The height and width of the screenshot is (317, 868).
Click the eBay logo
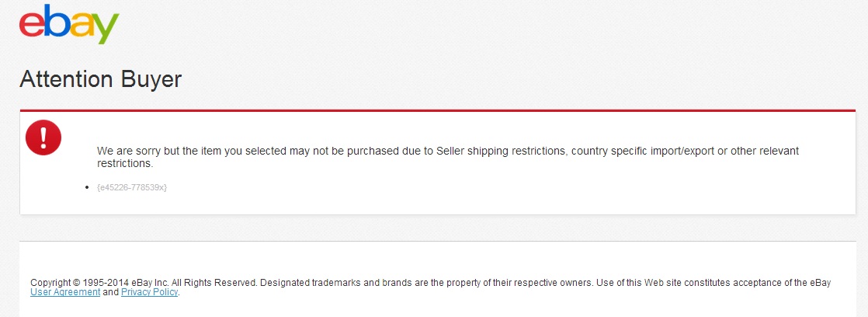coord(69,25)
